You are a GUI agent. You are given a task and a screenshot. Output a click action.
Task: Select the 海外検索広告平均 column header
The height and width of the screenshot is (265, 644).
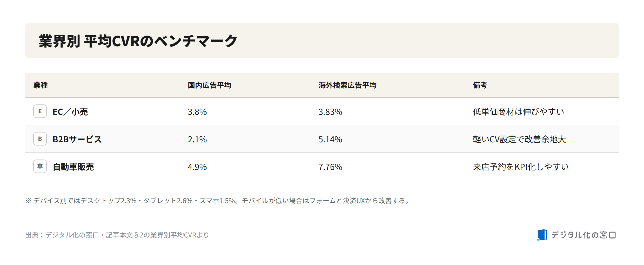[x=347, y=85]
